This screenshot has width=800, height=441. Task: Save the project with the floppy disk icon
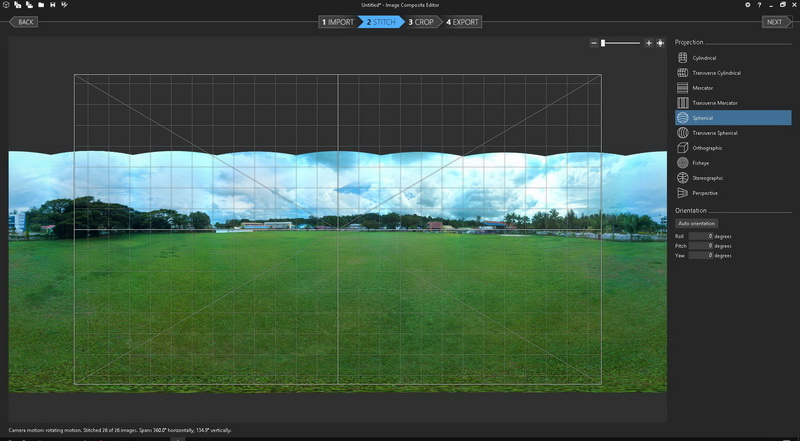click(53, 5)
